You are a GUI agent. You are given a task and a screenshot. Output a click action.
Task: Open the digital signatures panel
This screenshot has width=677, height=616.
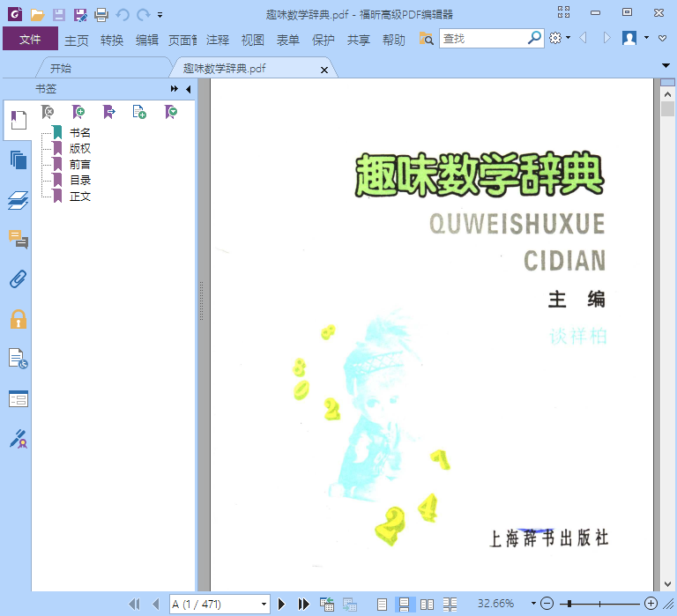[x=19, y=439]
